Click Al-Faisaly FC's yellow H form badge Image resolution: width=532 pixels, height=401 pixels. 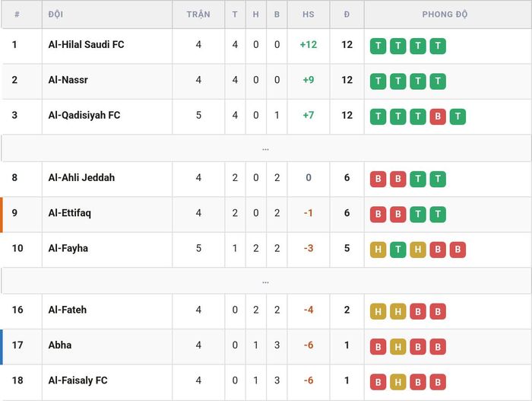tap(398, 382)
